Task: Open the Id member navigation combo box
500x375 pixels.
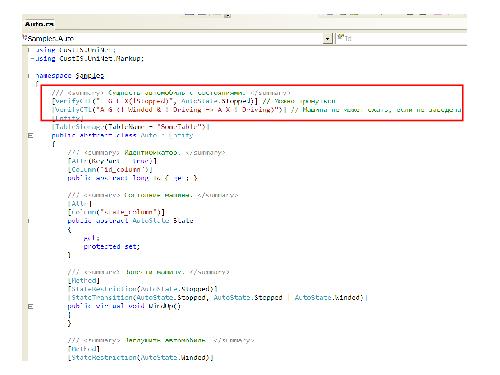Action: [401, 38]
